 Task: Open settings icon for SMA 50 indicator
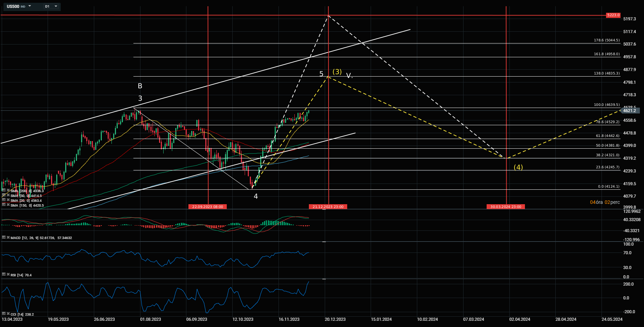(4, 195)
